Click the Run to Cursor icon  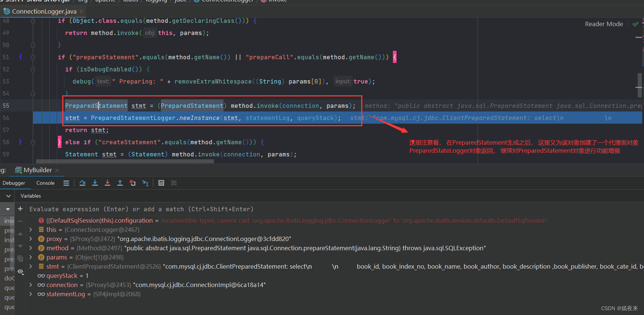pyautogui.click(x=145, y=183)
